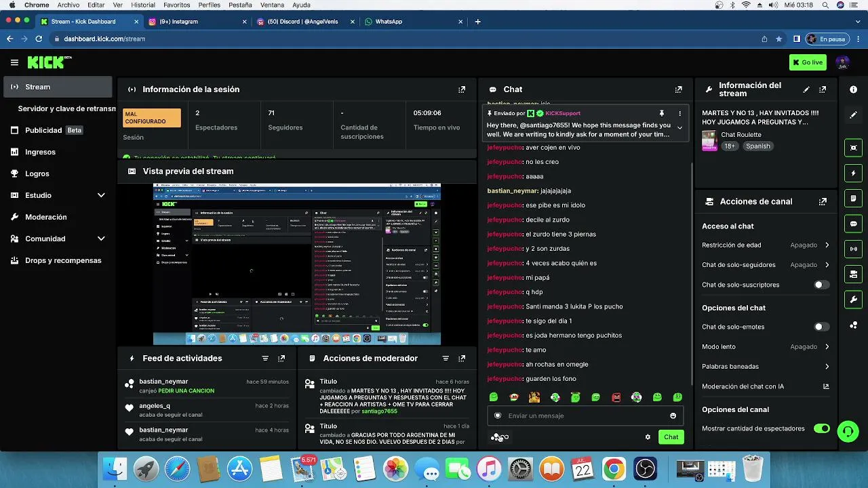Click the Chat Roulette category thumbnail

709,140
